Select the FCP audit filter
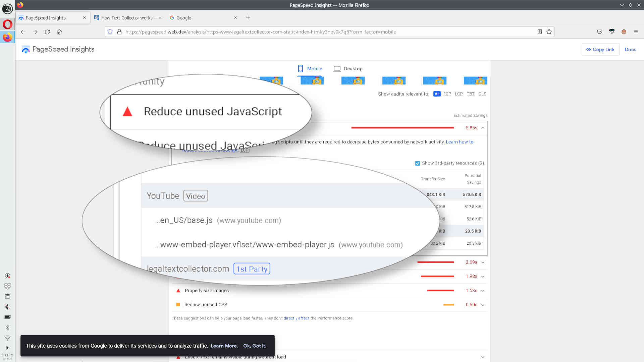644x362 pixels. coord(447,94)
